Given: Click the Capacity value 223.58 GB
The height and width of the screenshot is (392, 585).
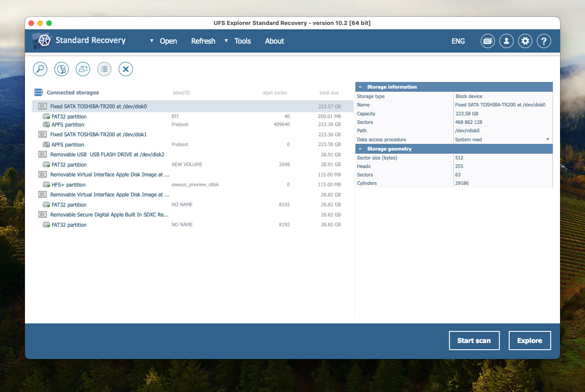Looking at the screenshot, I should click(466, 114).
